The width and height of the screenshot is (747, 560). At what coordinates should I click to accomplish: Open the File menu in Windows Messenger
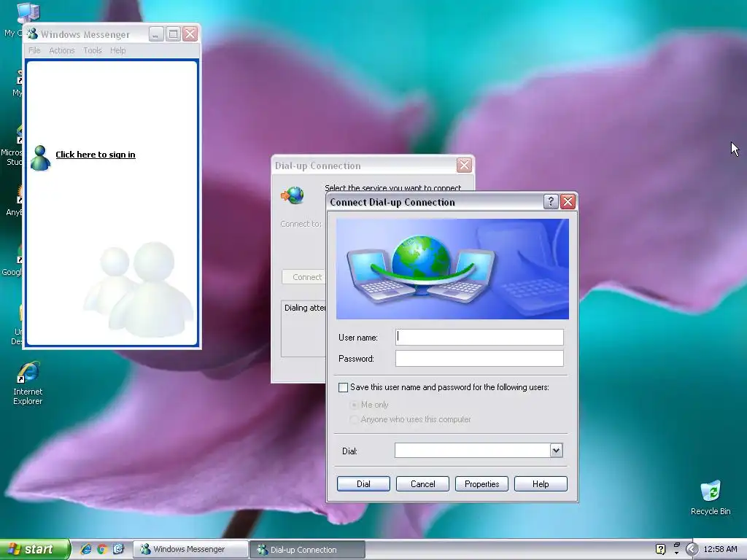tap(34, 50)
